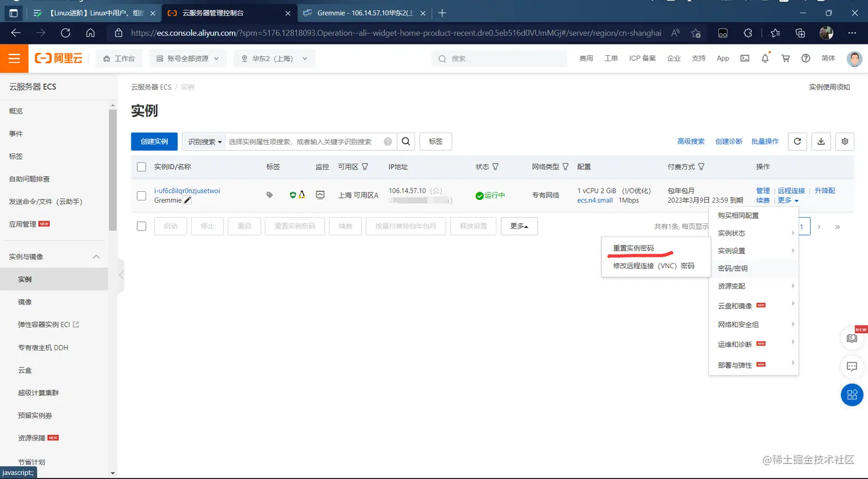Export instance list with download icon

(x=821, y=141)
